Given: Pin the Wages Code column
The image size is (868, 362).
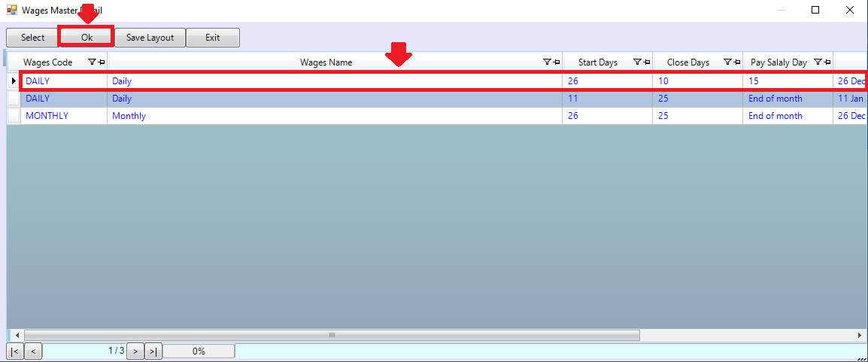Looking at the screenshot, I should pos(102,62).
